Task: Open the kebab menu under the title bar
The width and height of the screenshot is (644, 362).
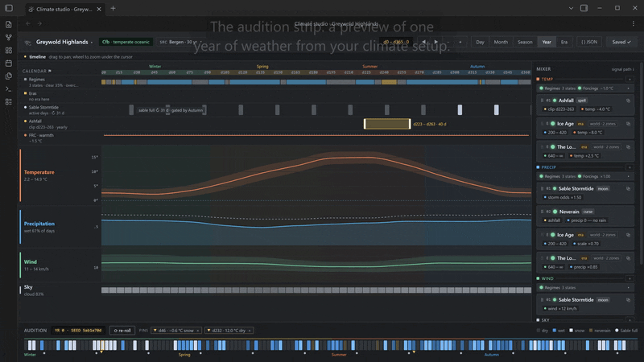Action: coord(634,23)
